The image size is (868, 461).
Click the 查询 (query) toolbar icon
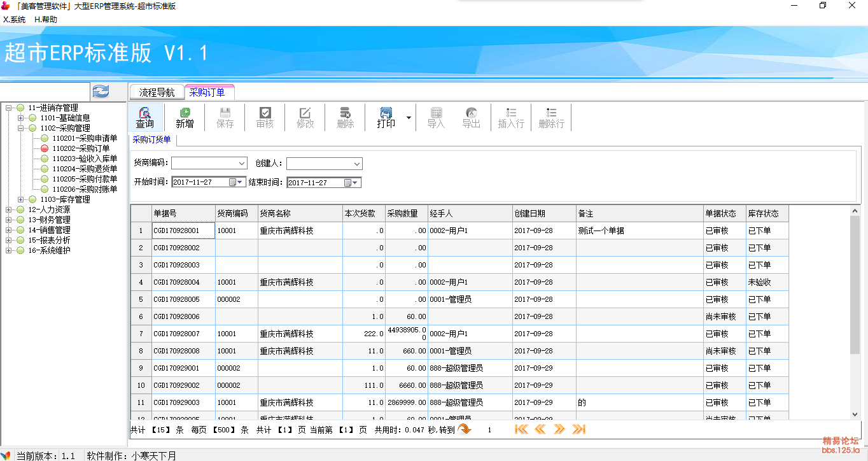(144, 117)
